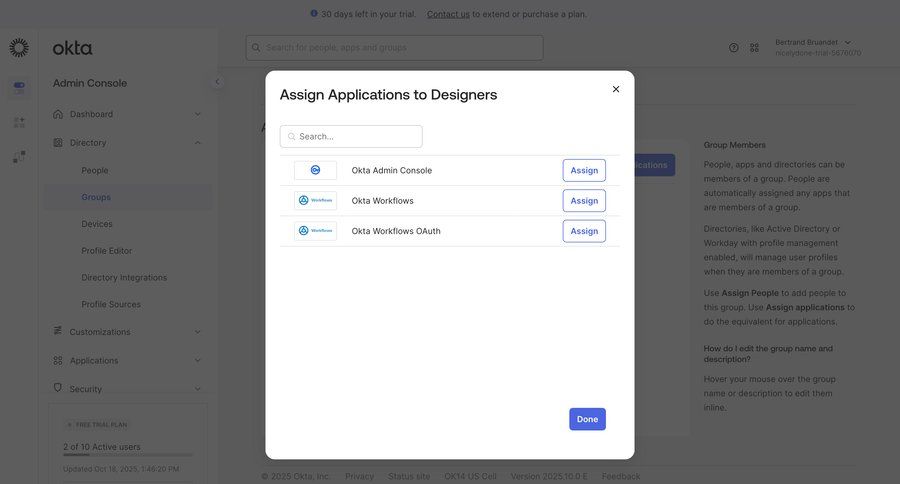Click the workflows icon in left rail

19,156
